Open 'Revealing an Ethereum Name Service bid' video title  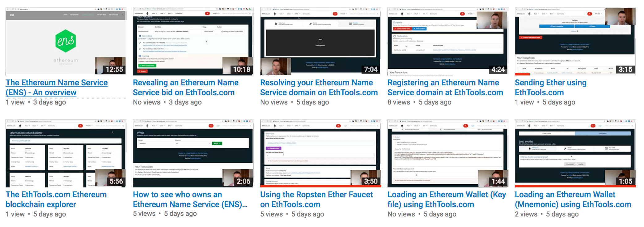pos(186,88)
